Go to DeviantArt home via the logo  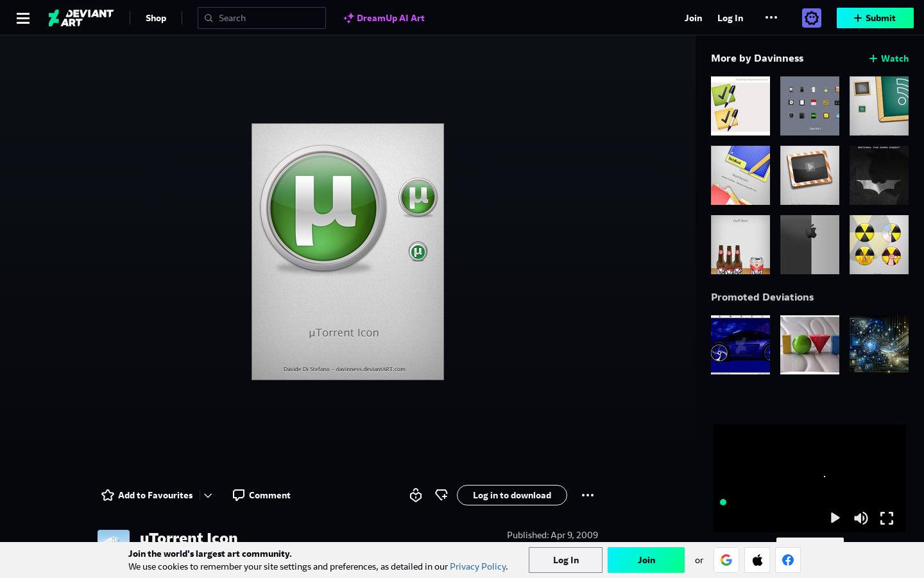(x=81, y=18)
